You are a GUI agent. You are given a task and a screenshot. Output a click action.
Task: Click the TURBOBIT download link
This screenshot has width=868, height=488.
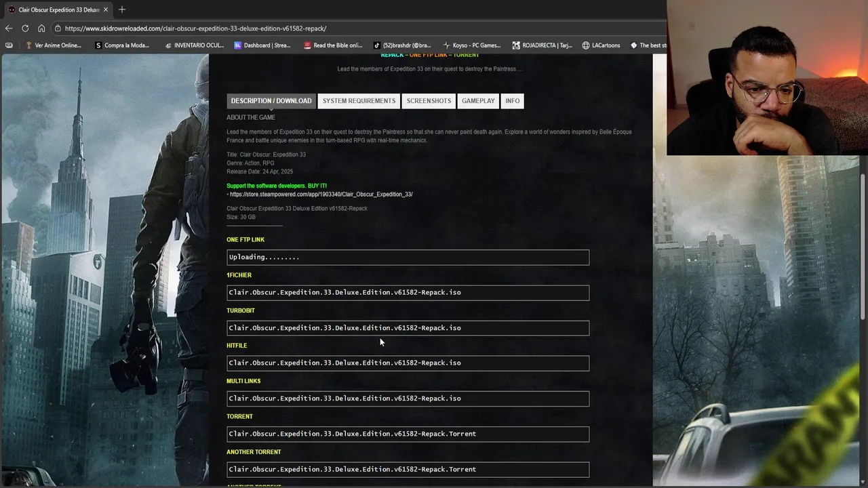coord(408,328)
